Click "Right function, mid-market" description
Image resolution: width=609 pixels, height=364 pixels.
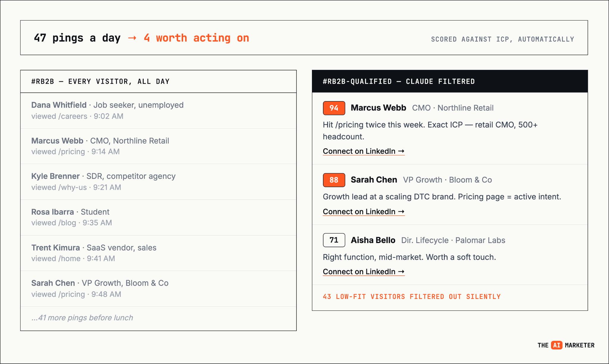pyautogui.click(x=409, y=257)
